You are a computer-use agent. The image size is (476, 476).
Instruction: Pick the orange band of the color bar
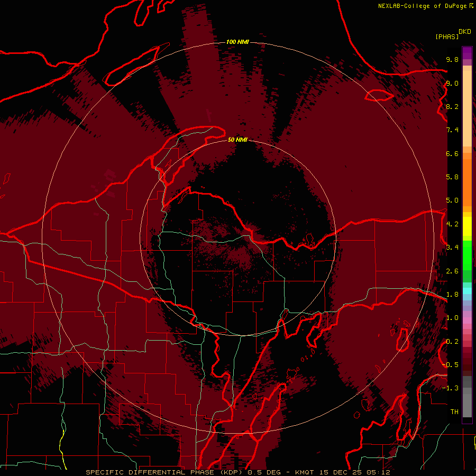467,182
